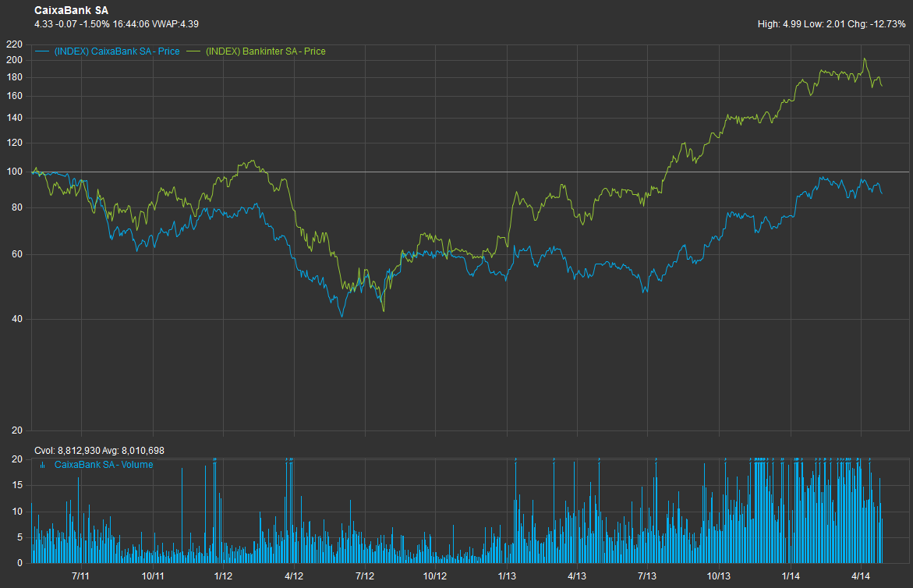Click the 80 price axis label
This screenshot has width=913, height=588.
(x=17, y=208)
